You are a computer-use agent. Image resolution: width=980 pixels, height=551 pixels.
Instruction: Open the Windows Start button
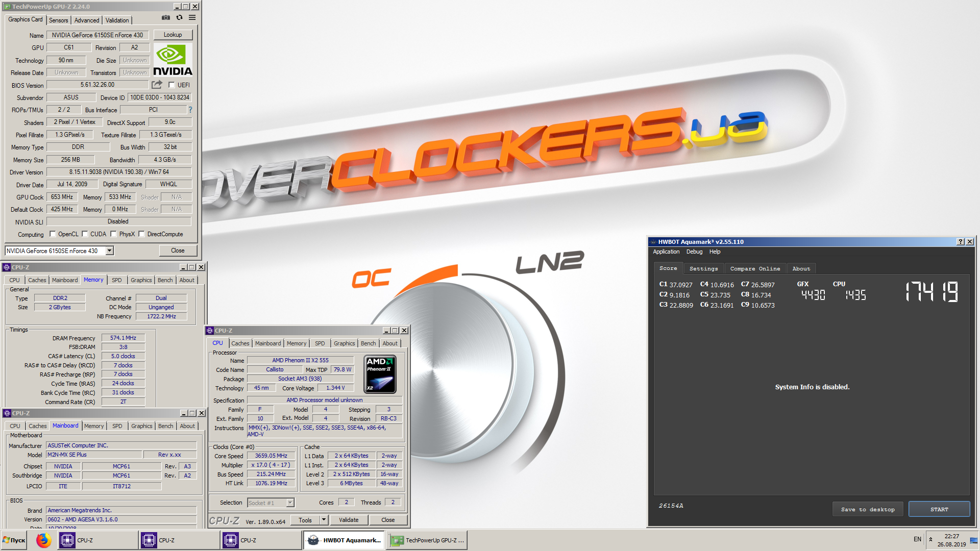(14, 540)
